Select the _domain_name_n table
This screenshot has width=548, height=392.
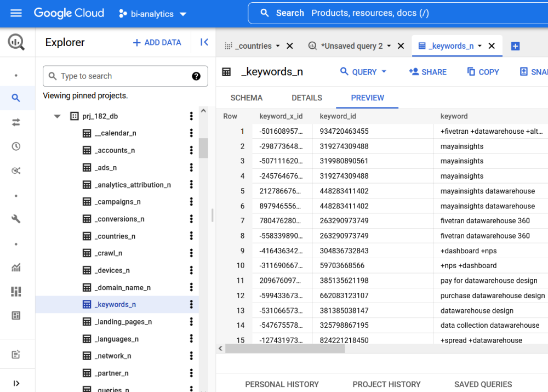pos(123,288)
